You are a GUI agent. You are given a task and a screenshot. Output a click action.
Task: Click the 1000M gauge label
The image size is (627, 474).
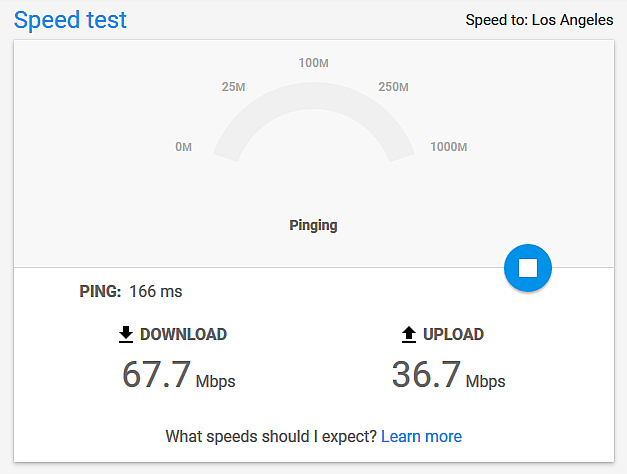tap(449, 147)
